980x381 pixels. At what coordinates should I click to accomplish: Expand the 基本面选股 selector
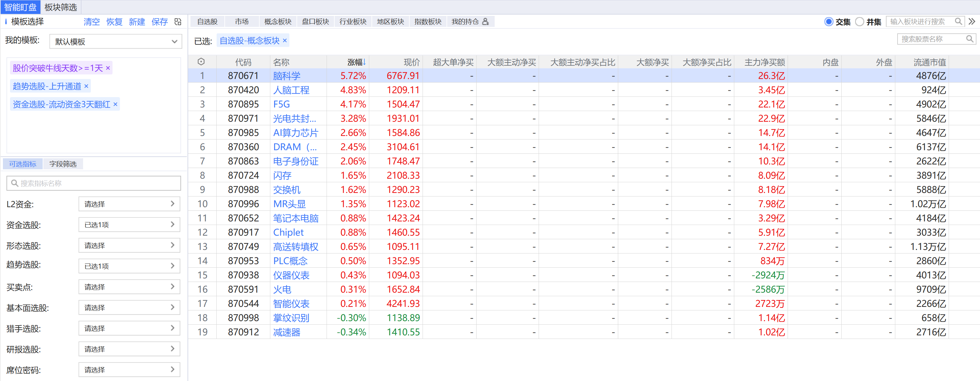(x=129, y=308)
